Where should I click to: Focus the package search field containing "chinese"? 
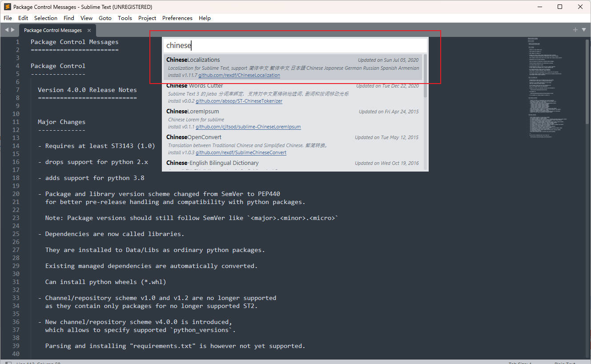295,45
